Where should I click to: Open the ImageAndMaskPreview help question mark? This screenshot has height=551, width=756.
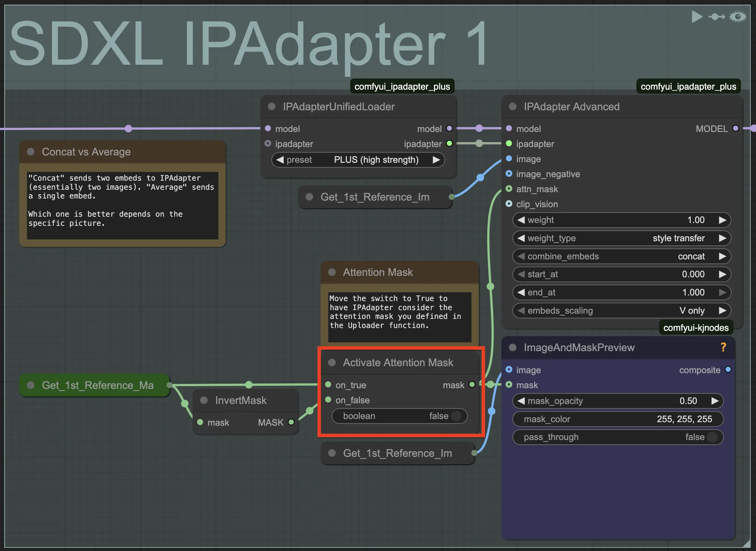[x=723, y=347]
